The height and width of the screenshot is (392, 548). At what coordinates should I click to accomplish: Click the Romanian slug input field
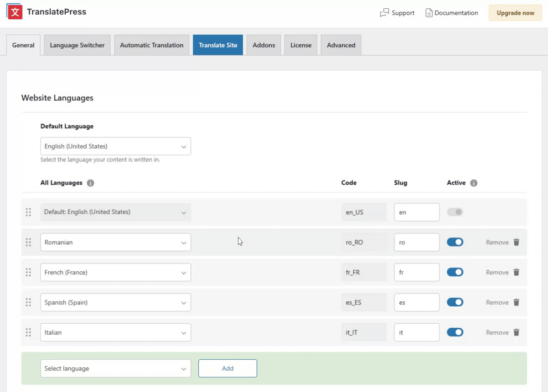tap(416, 242)
